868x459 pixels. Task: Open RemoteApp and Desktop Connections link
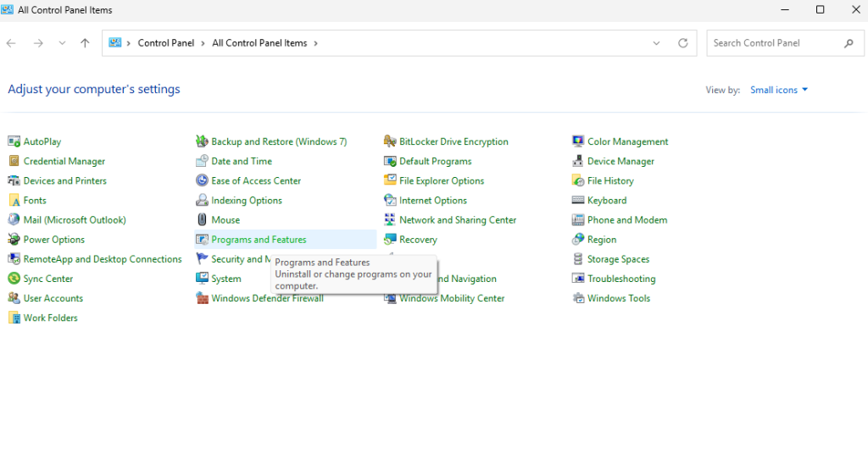pyautogui.click(x=103, y=259)
